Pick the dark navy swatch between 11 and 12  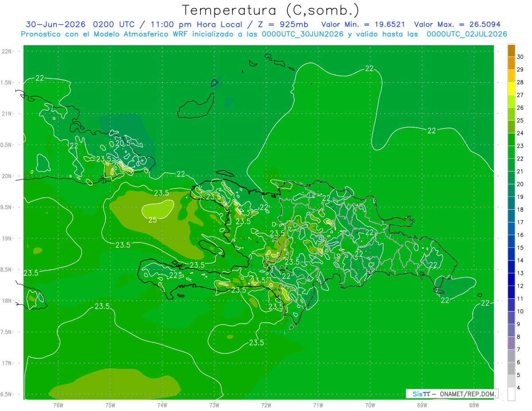[511, 292]
